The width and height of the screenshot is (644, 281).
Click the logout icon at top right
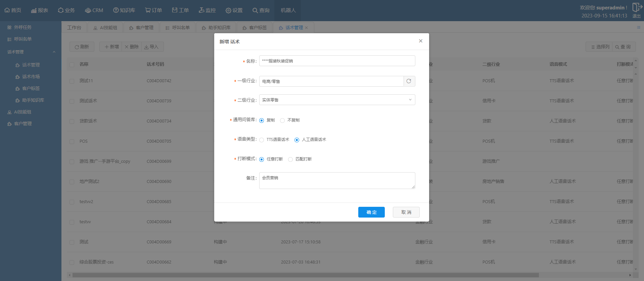(x=636, y=7)
